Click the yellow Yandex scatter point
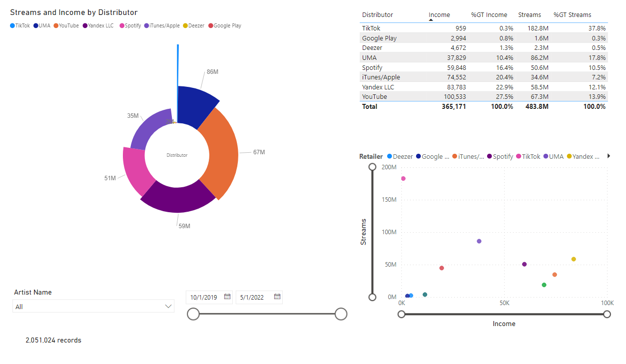626x364 pixels. click(x=574, y=259)
